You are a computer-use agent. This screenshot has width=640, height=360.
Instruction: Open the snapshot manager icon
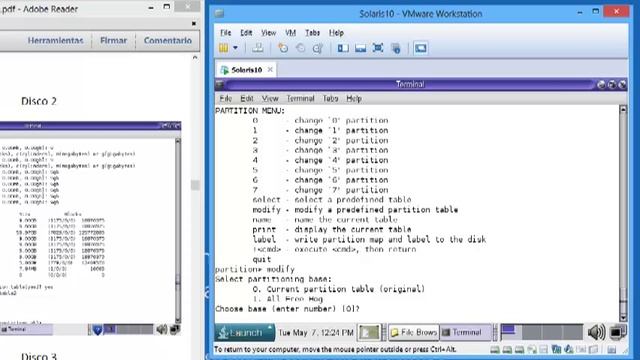[318, 48]
